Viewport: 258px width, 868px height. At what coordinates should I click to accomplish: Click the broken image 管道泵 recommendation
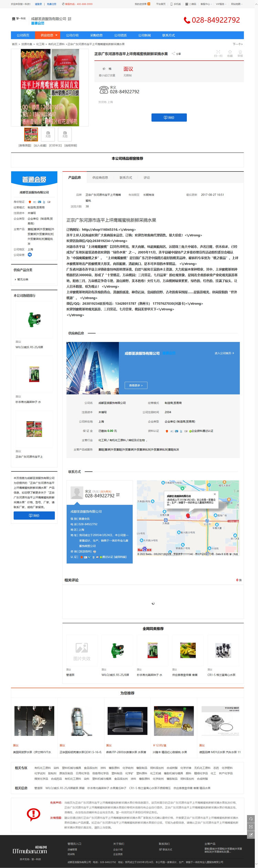[82, 651]
